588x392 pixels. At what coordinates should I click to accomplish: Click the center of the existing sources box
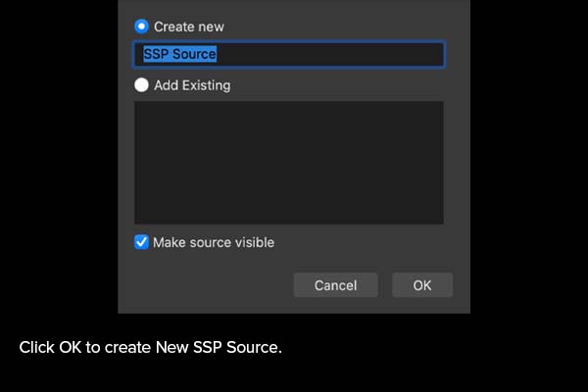288,162
